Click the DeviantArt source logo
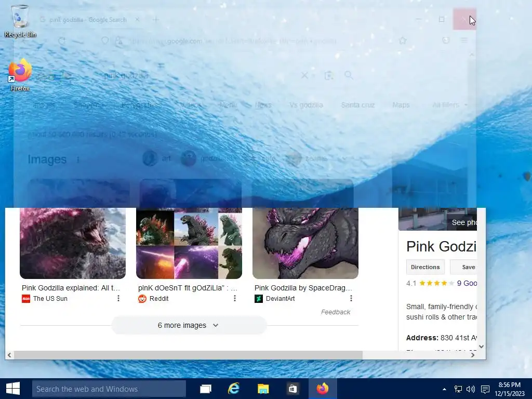The image size is (532, 399). point(259,299)
